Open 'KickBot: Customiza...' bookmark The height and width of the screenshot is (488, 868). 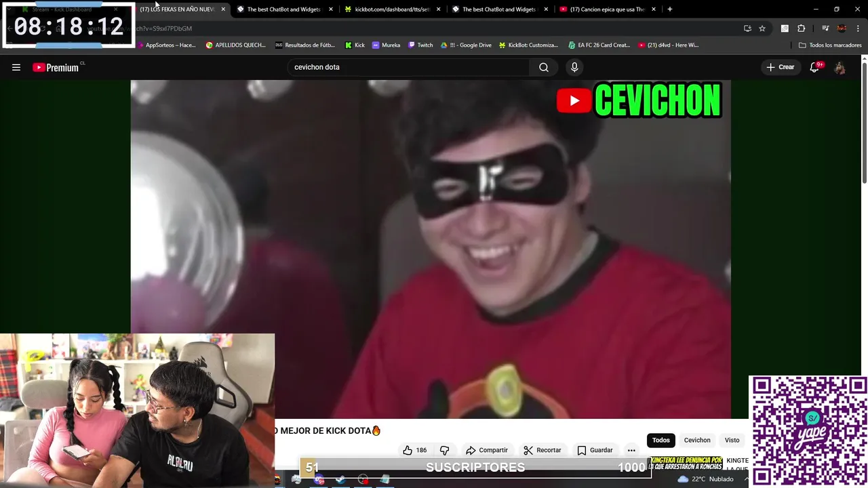point(528,45)
